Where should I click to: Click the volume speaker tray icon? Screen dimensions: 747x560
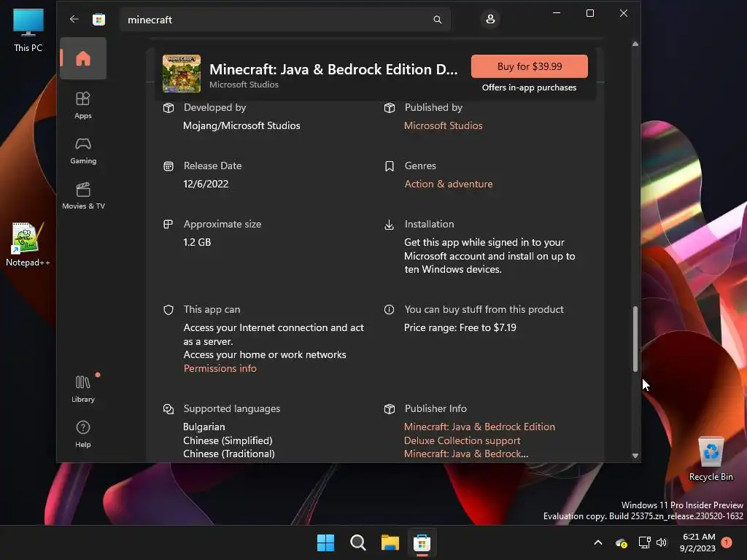pyautogui.click(x=661, y=542)
